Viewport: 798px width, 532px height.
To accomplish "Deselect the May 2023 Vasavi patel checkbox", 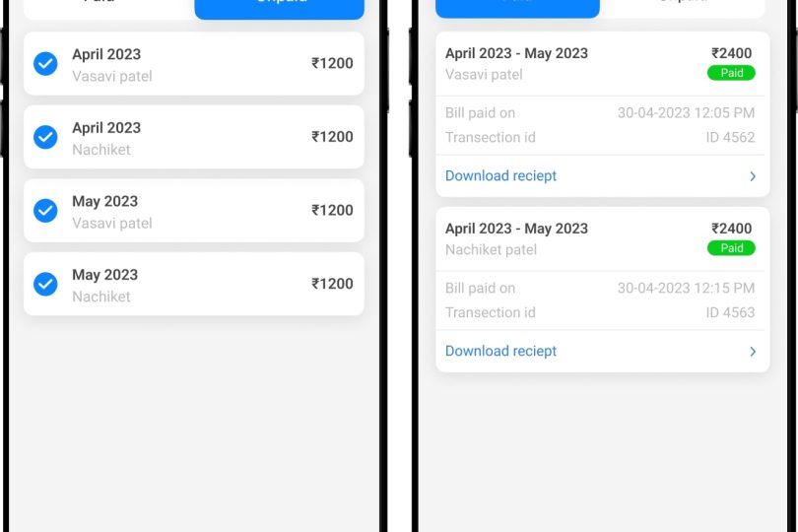I will click(45, 211).
